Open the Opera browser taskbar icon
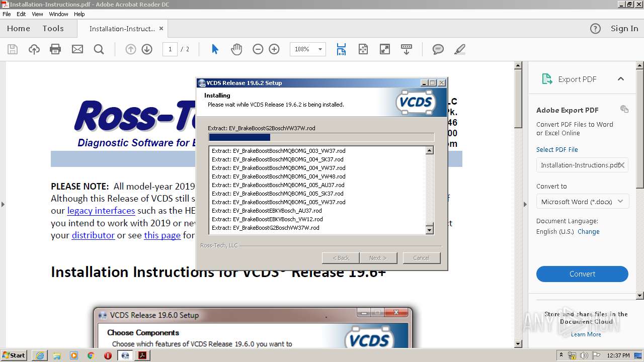 (x=108, y=355)
